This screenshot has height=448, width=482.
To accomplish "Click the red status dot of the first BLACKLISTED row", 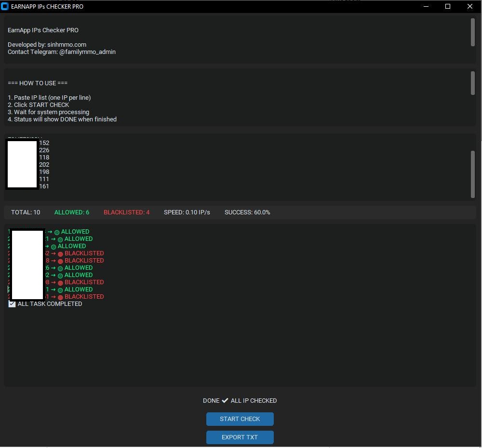I will point(60,254).
